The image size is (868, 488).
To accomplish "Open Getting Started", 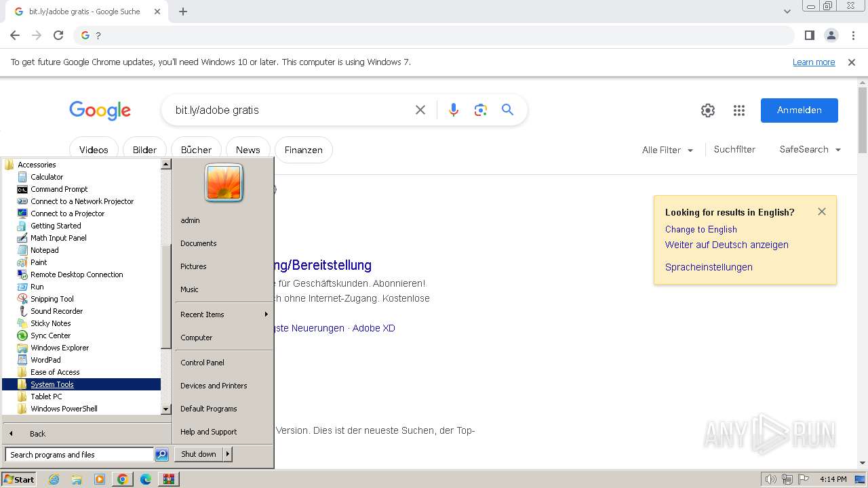I will (56, 226).
